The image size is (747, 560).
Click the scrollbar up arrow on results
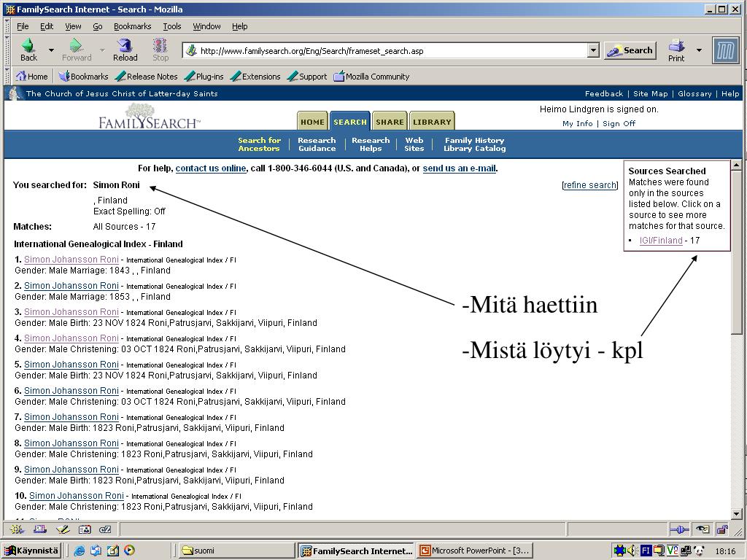click(736, 166)
